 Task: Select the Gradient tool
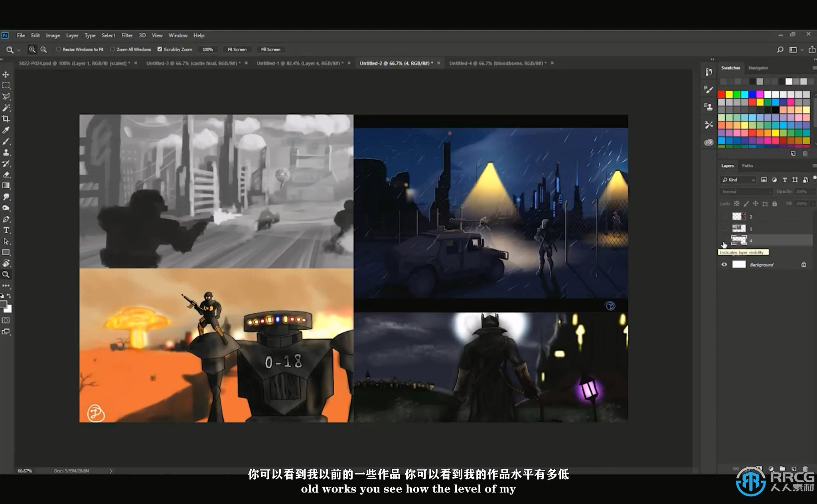click(x=6, y=185)
